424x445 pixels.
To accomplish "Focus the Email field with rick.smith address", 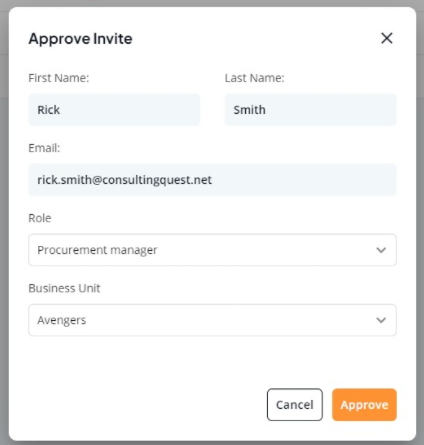I will pyautogui.click(x=212, y=180).
